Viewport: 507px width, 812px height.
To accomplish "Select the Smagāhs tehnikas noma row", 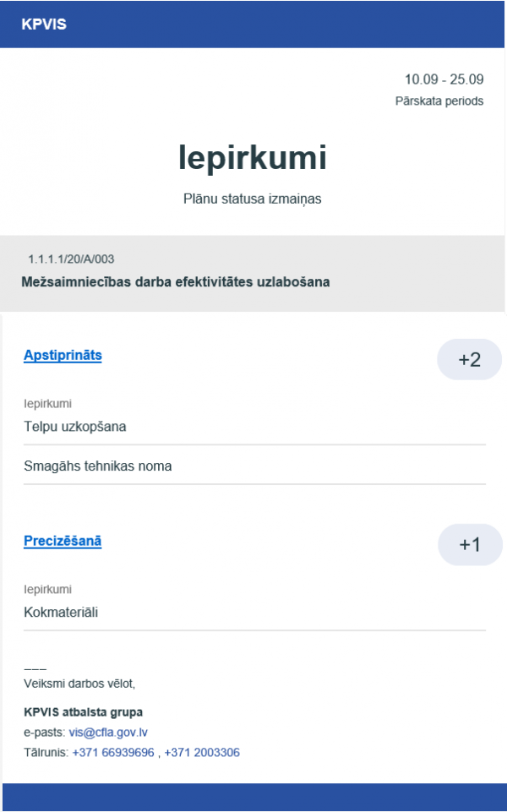I will coord(98,466).
